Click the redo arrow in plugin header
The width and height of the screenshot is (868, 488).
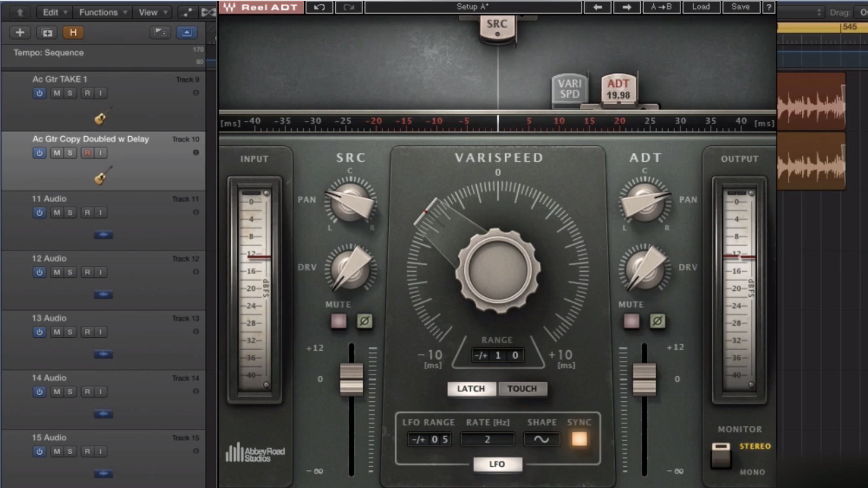(x=349, y=7)
